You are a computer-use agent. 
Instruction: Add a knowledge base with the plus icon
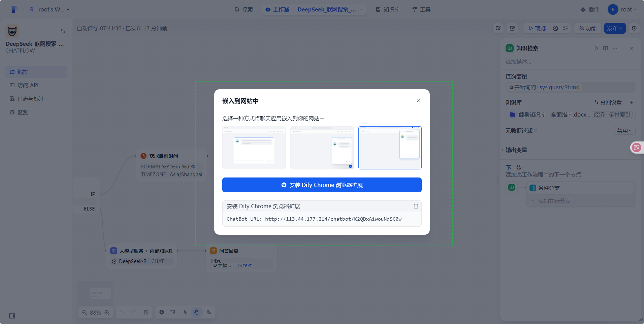(632, 102)
